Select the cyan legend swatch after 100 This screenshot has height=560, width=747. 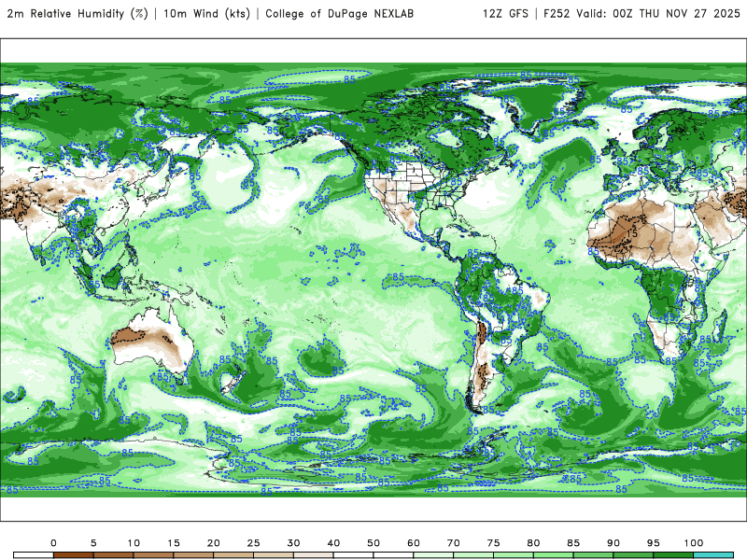713,555
